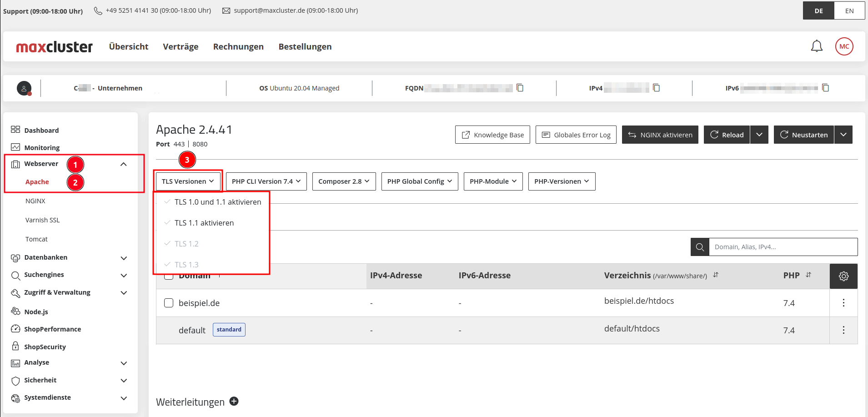Select the TLS 1.2 entry
The image size is (868, 417).
point(186,244)
